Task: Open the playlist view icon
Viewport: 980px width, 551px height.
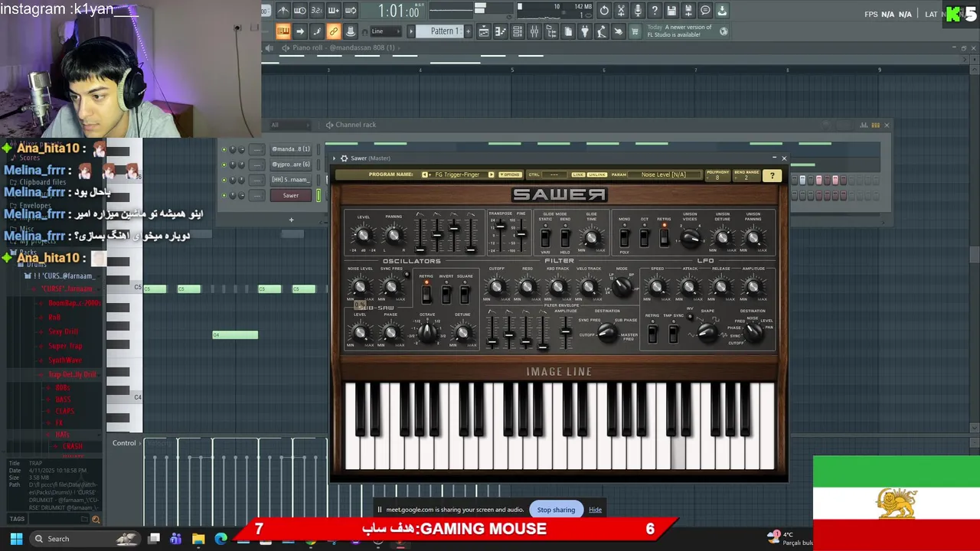Action: pyautogui.click(x=483, y=31)
